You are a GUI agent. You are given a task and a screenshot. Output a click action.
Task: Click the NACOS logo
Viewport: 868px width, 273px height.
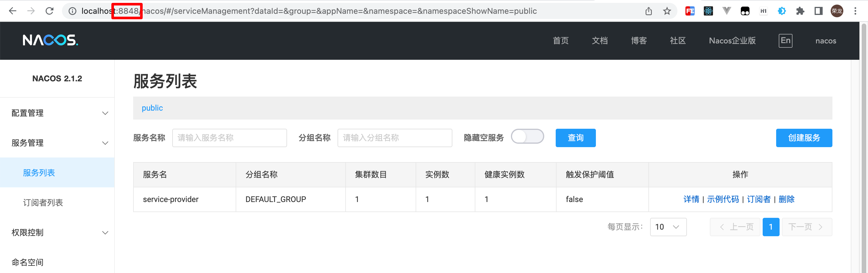(50, 40)
